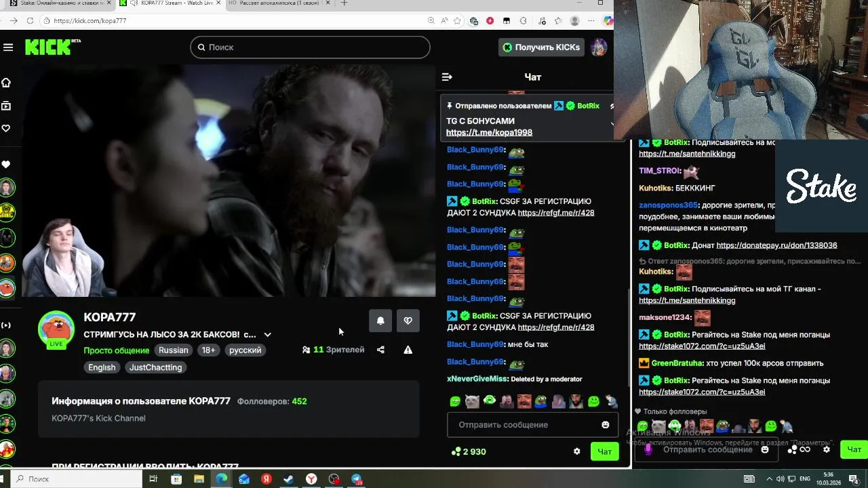Open the Windows notification center
This screenshot has height=488, width=868.
854,479
